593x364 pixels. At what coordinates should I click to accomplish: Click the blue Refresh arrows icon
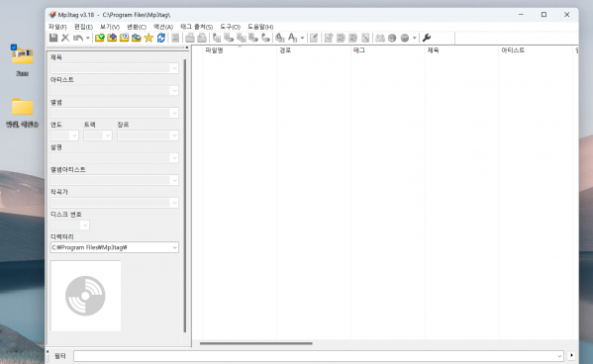tap(161, 38)
